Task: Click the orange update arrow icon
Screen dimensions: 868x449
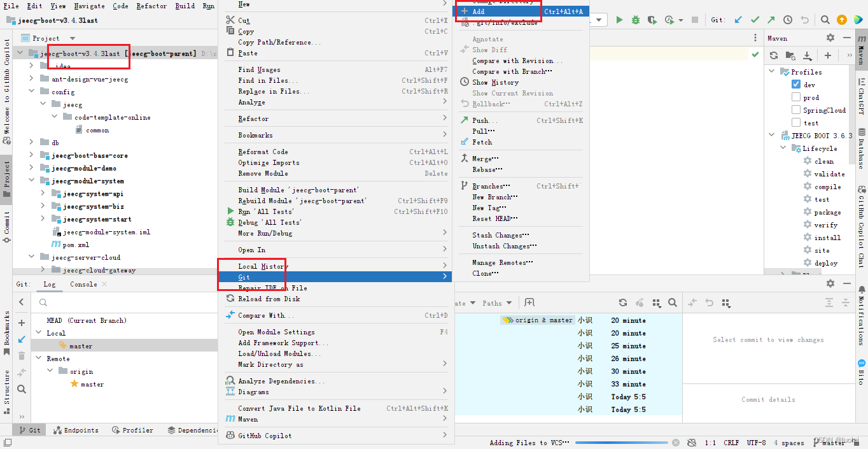Action: click(x=842, y=20)
